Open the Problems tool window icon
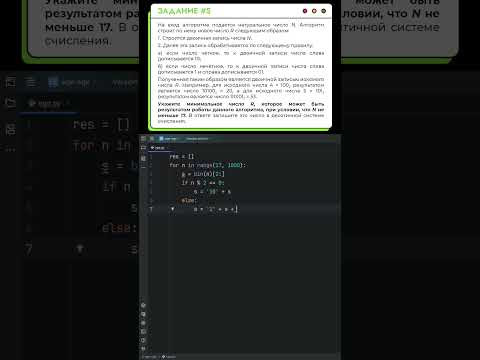The image size is (480, 360). pyautogui.click(x=143, y=340)
